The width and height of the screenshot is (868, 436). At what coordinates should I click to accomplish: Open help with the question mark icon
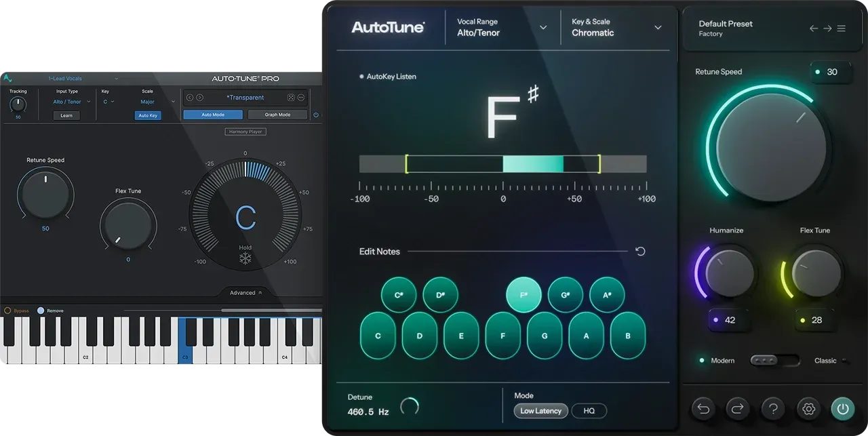[x=773, y=409]
